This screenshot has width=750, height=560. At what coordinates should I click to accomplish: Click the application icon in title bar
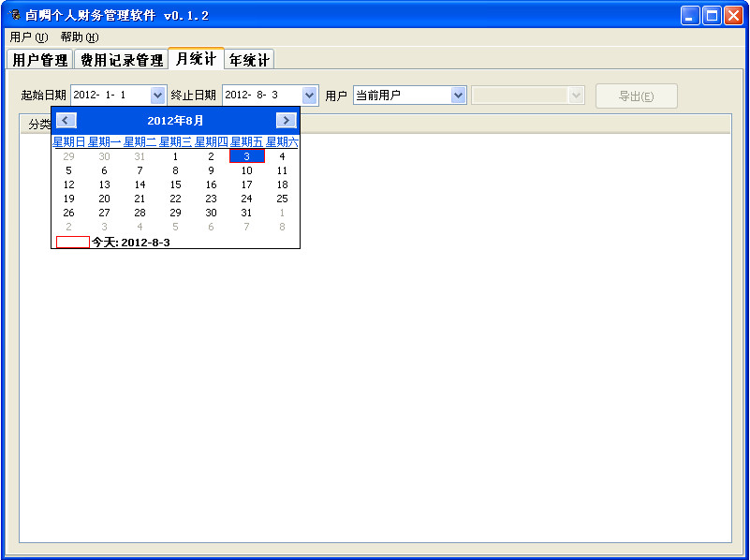[x=11, y=14]
